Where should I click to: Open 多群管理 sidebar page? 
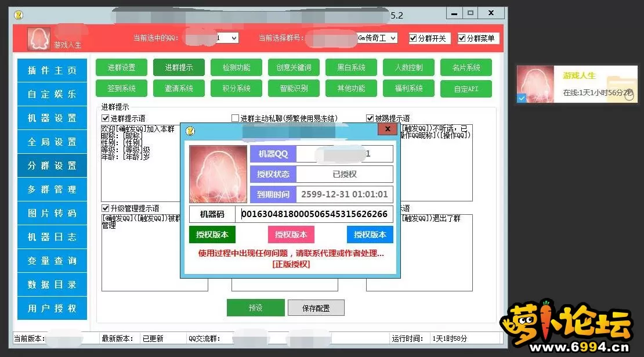coord(52,189)
